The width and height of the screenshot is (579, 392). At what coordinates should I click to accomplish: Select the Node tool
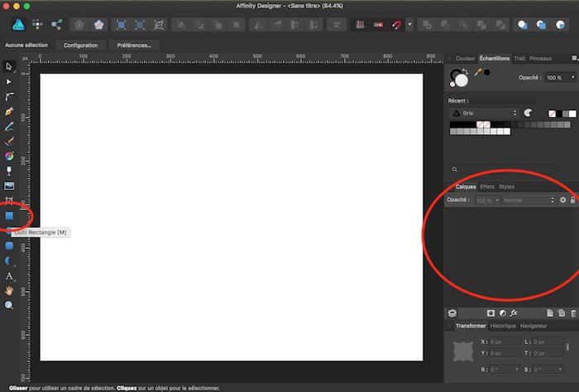[x=9, y=82]
